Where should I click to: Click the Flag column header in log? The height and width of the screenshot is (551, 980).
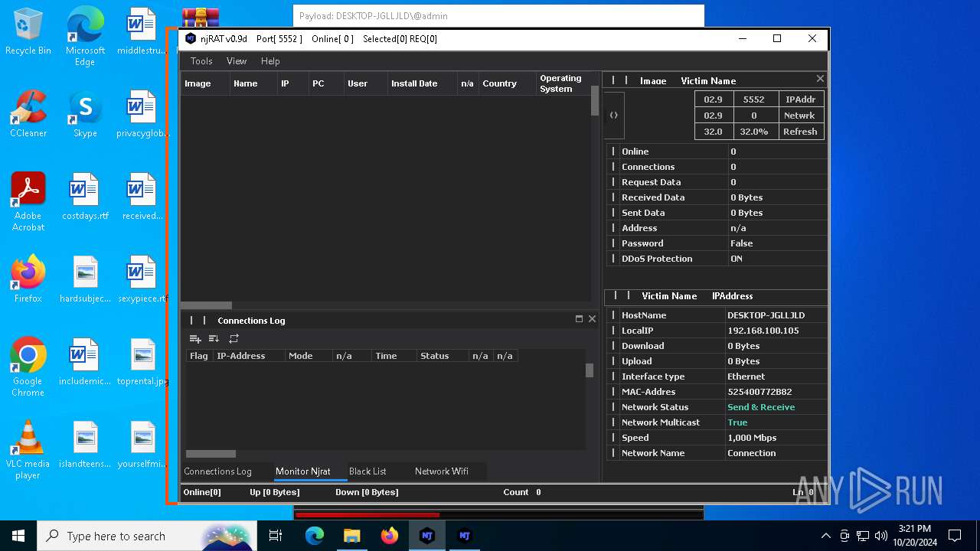[199, 356]
